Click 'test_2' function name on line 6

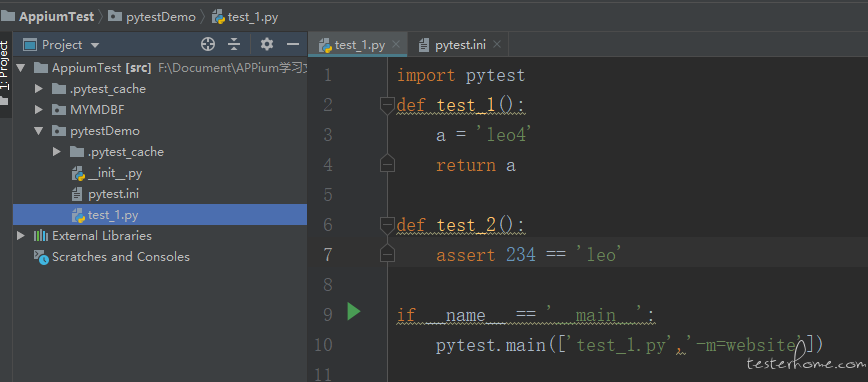466,225
